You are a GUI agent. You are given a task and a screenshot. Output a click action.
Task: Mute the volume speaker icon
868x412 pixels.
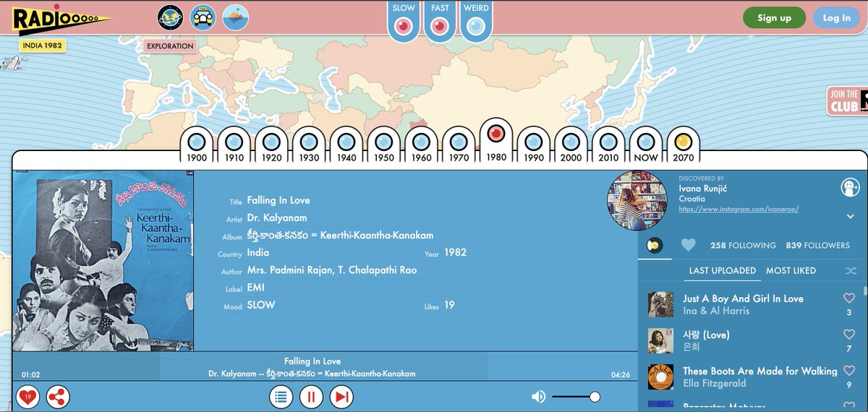tap(538, 396)
